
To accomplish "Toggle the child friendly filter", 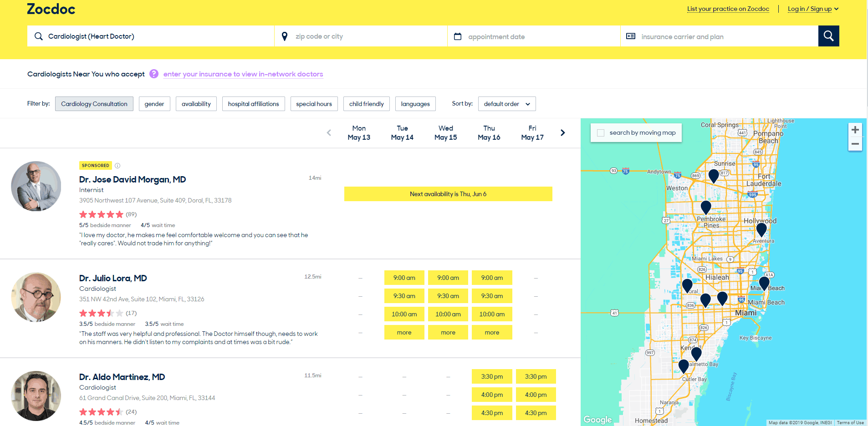I will [366, 104].
